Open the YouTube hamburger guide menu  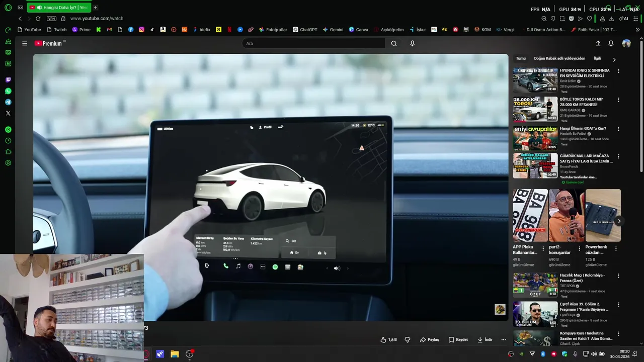click(x=24, y=44)
